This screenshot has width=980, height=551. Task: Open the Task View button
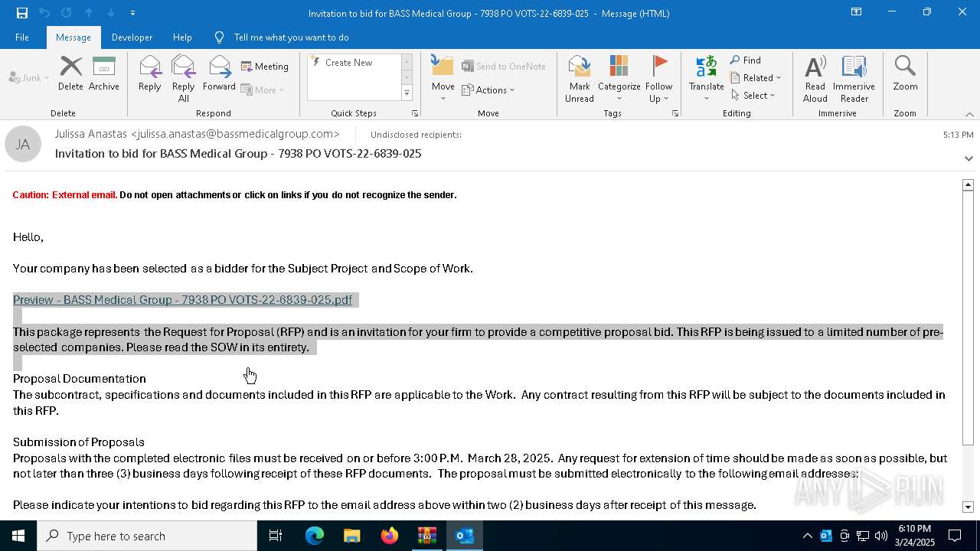[x=276, y=536]
